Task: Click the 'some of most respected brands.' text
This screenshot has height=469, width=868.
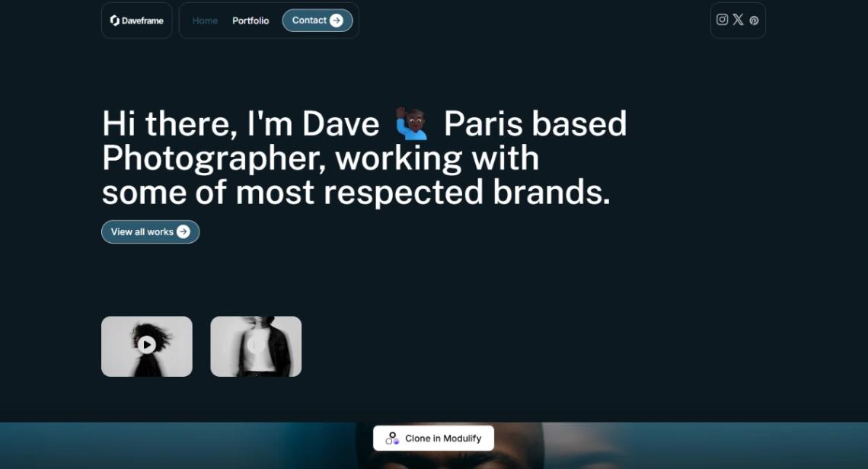Action: (356, 192)
